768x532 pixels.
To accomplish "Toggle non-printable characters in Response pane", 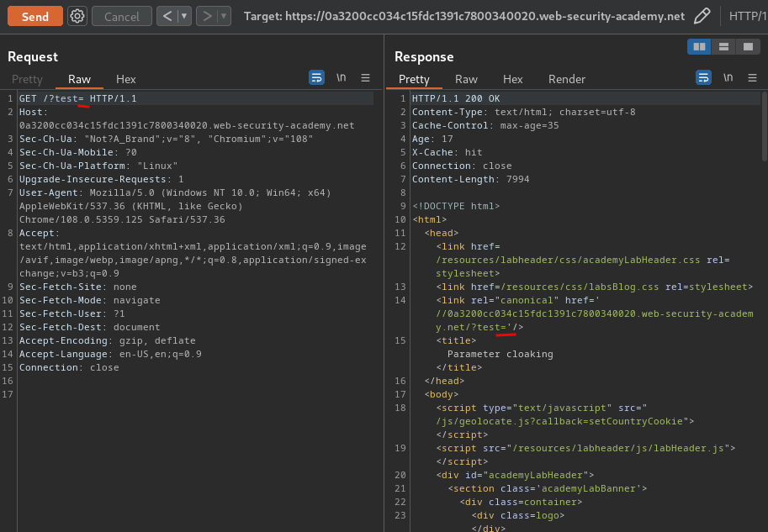I will click(728, 77).
